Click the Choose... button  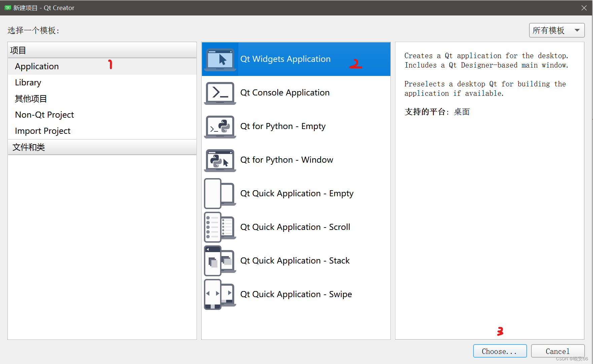coord(500,351)
